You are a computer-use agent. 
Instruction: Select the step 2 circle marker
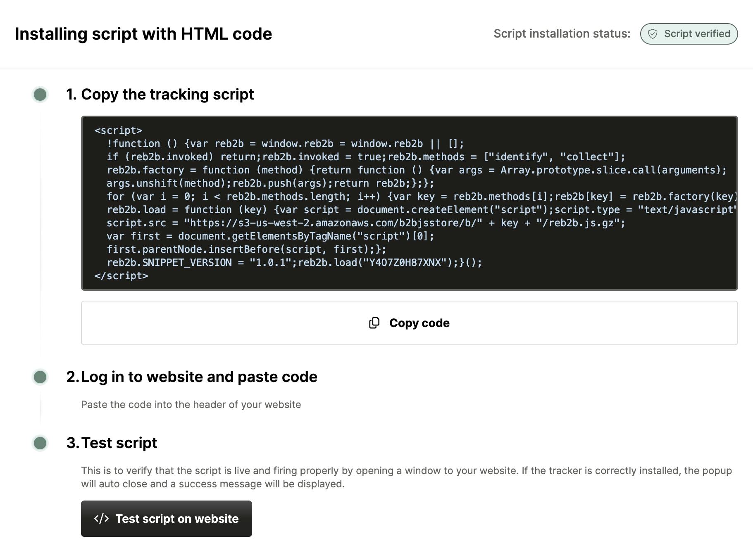pyautogui.click(x=40, y=377)
